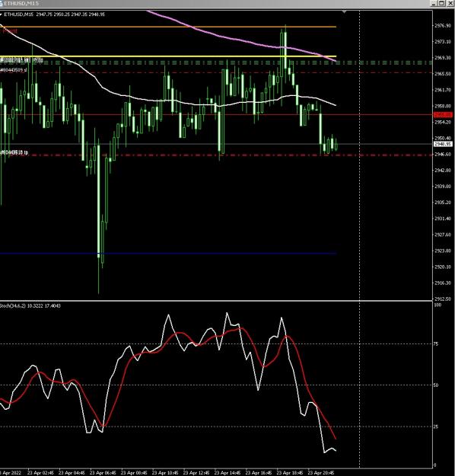455x476 pixels.
Task: Click the ETHUSD,M15 window title text
Action: click(21, 3)
